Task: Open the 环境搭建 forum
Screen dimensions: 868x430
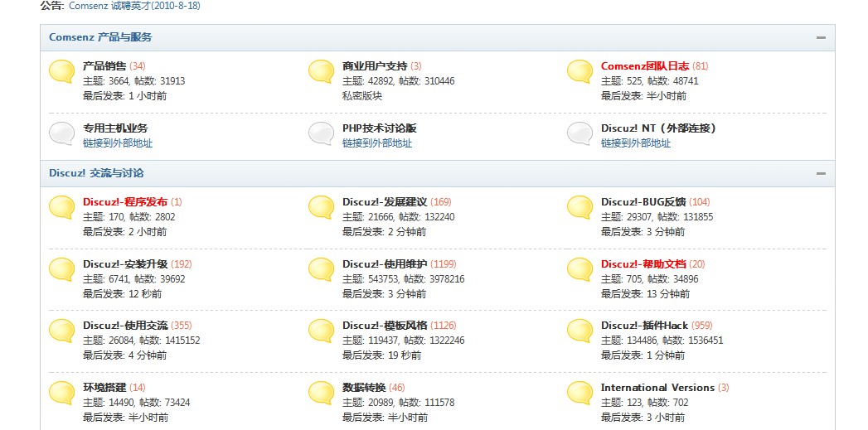Action: (104, 388)
